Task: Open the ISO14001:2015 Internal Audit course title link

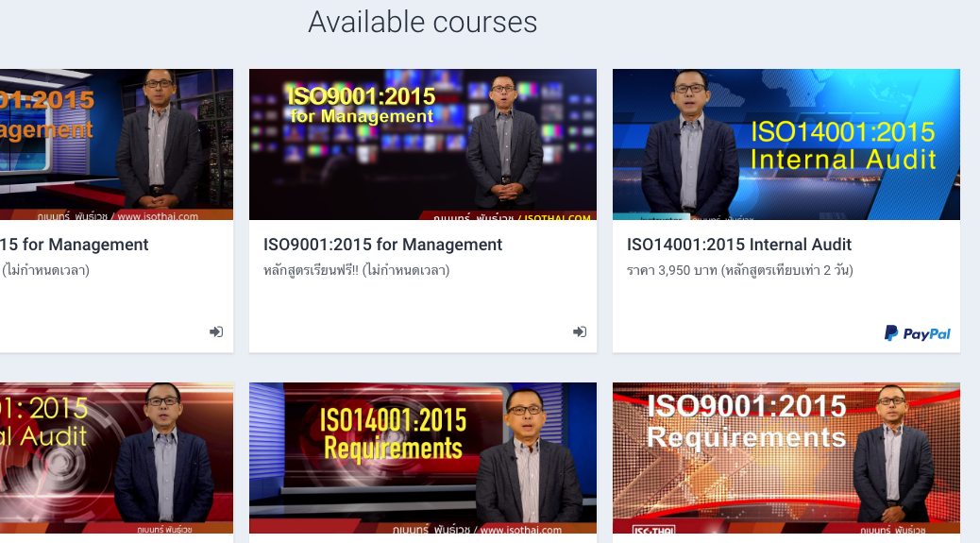Action: pos(738,245)
